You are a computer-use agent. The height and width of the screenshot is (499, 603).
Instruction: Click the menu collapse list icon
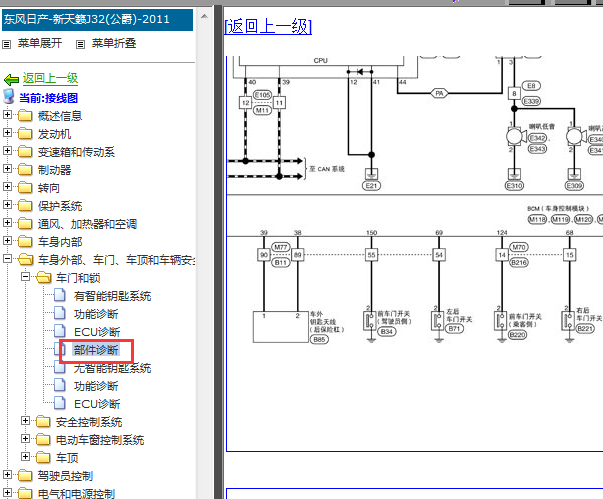click(x=80, y=45)
